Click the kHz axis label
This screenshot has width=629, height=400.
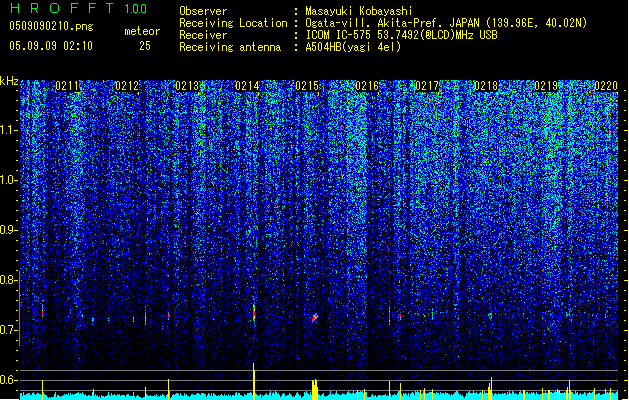pyautogui.click(x=9, y=81)
